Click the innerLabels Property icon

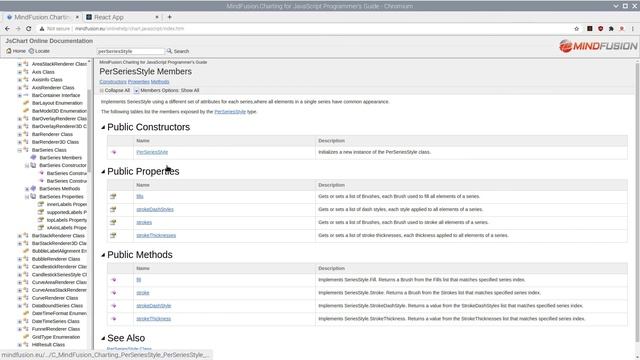click(x=41, y=204)
